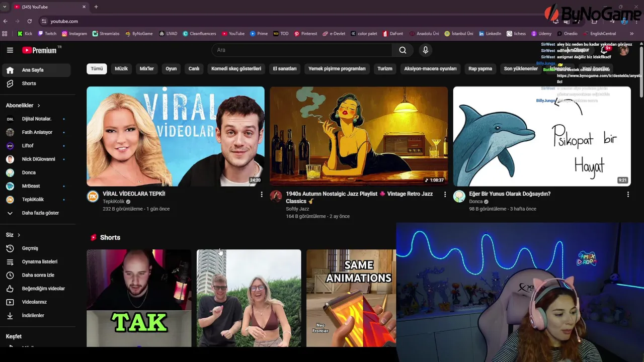The image size is (644, 362).
Task: Open the YouTube hamburger guide menu
Action: (x=10, y=50)
